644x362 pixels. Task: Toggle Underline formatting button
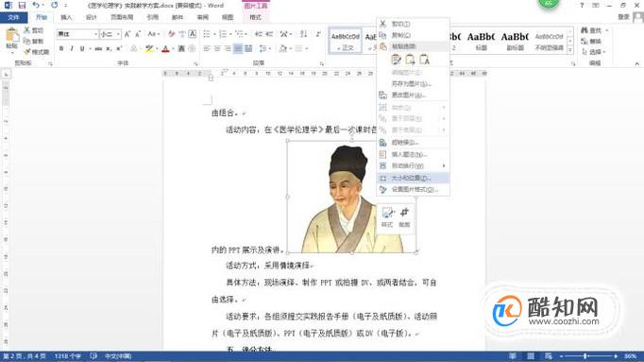click(x=82, y=49)
